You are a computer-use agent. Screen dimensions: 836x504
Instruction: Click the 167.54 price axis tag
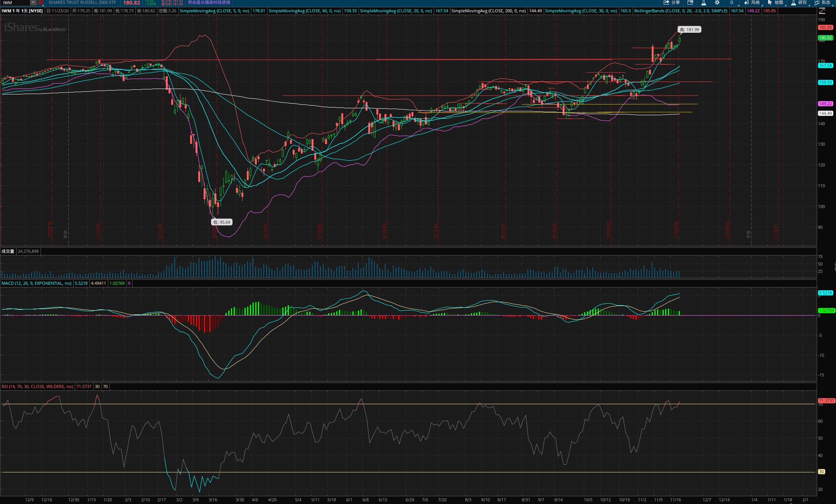pyautogui.click(x=826, y=66)
